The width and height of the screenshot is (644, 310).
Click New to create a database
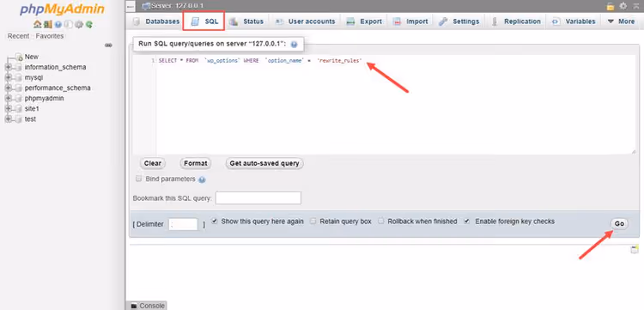32,57
